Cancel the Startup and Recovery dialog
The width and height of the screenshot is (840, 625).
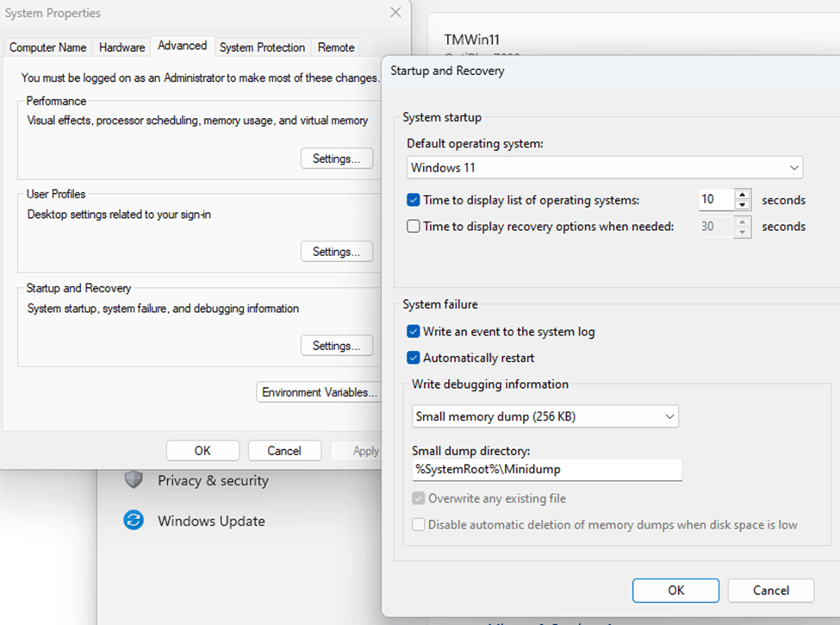[x=770, y=590]
